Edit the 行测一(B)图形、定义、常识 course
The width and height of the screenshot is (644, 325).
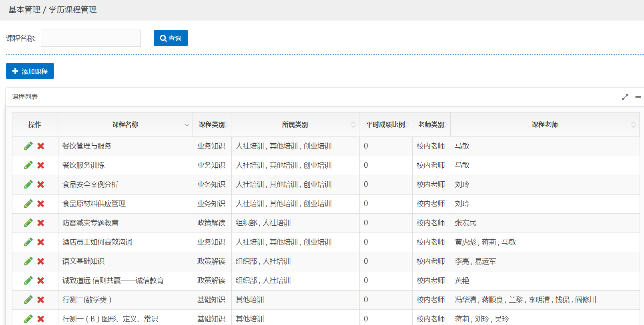click(x=28, y=319)
